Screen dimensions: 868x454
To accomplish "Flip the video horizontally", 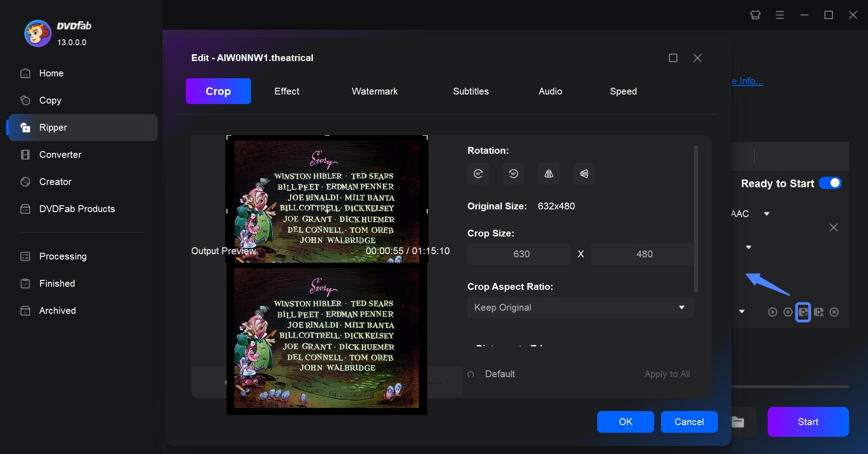I will pyautogui.click(x=549, y=174).
